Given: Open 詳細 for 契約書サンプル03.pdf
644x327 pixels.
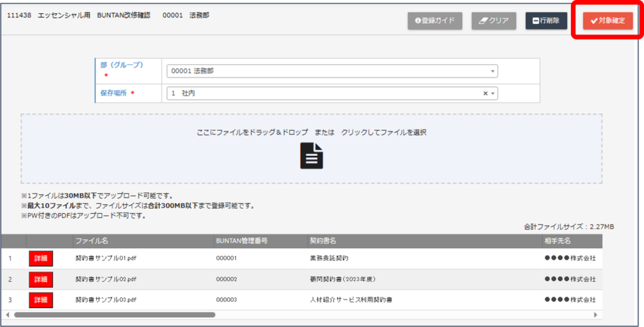Looking at the screenshot, I should pos(41,299).
